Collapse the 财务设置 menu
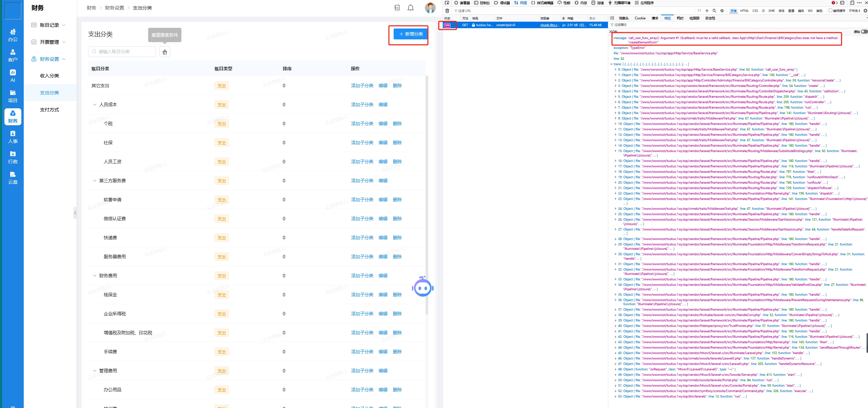The image size is (868, 408). [50, 59]
